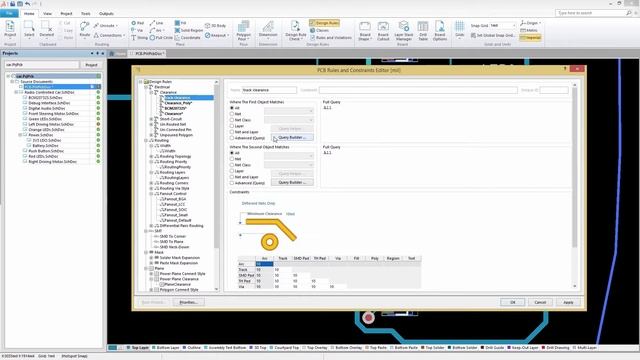Place a Via from the ribbon
The height and width of the screenshot is (360, 640).
tap(137, 30)
